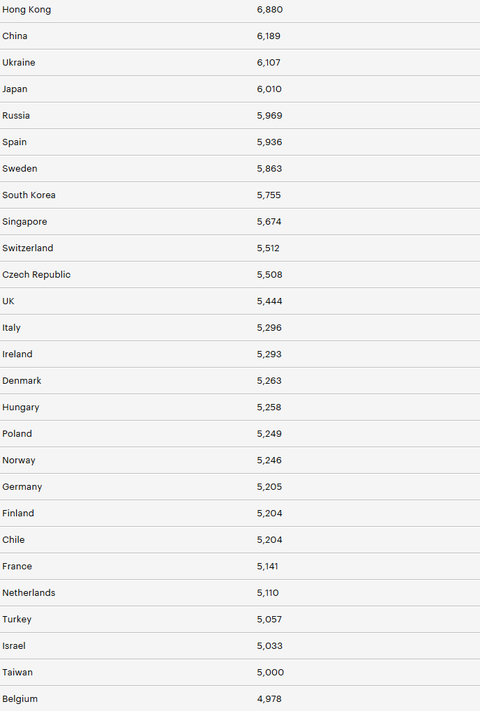
Task: Select the Hong Kong row
Action: (x=240, y=10)
